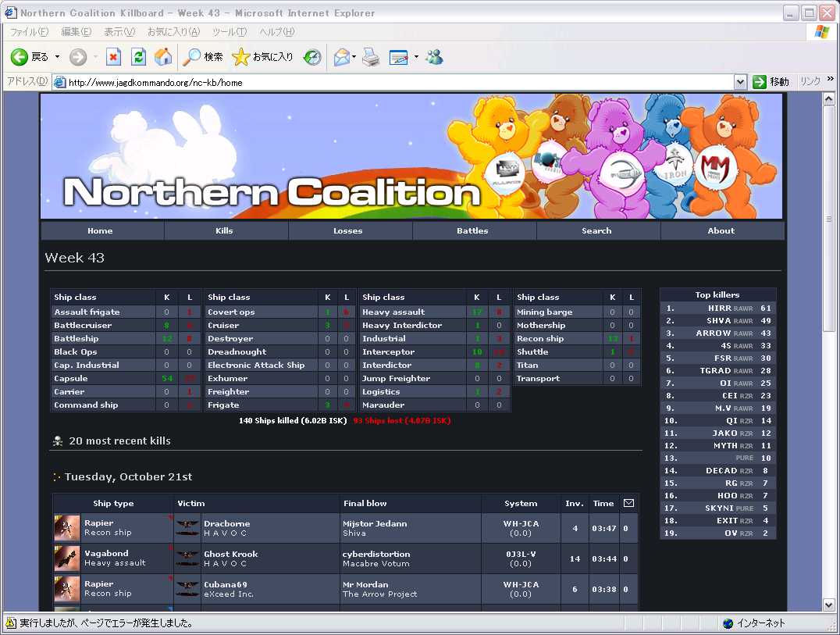
Task: Click the vertical scrollbar thumb
Action: click(x=828, y=218)
